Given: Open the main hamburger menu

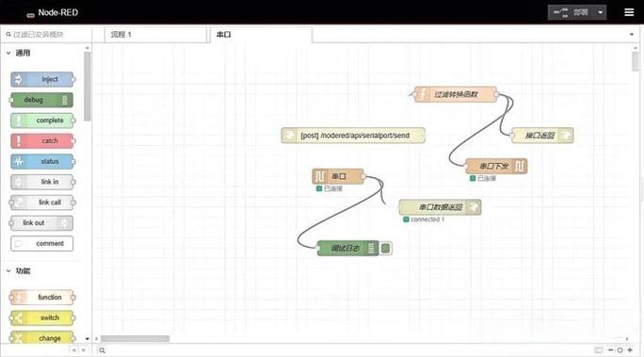Looking at the screenshot, I should click(629, 12).
